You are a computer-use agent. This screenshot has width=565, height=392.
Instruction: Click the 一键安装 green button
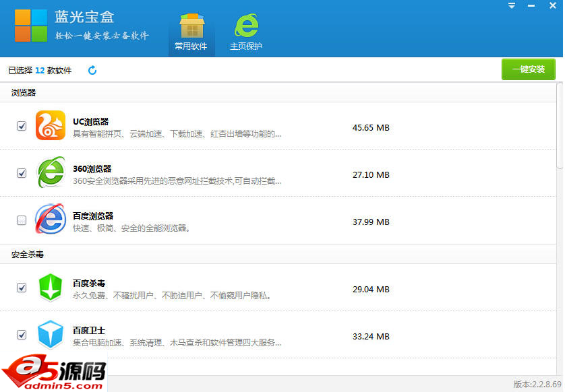tap(528, 69)
